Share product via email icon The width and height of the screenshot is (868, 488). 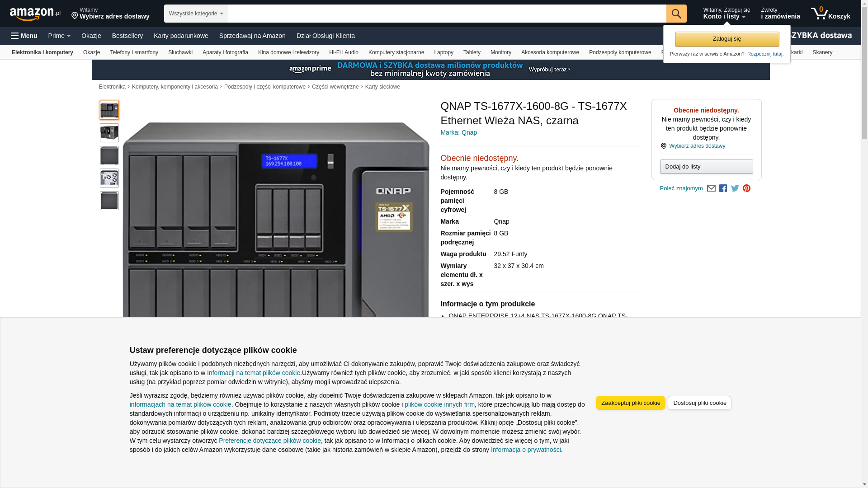[711, 188]
